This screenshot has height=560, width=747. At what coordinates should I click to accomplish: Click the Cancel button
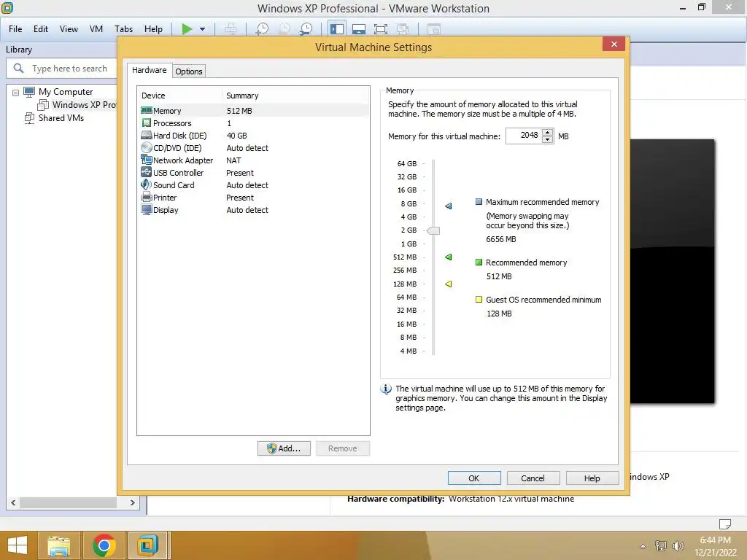pos(533,478)
